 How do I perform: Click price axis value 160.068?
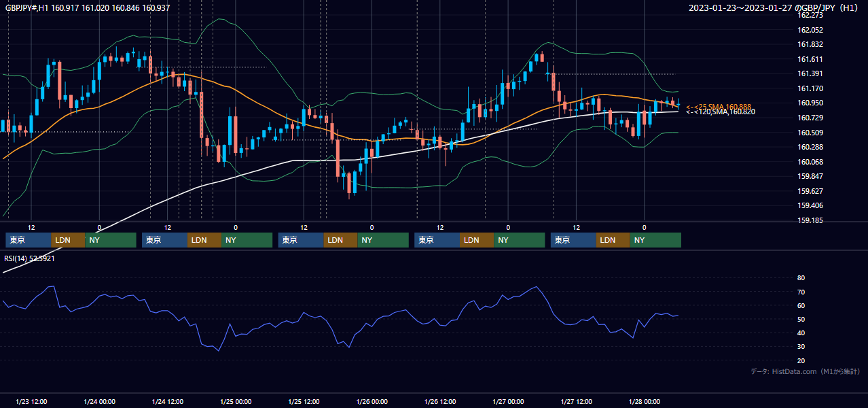(810, 162)
